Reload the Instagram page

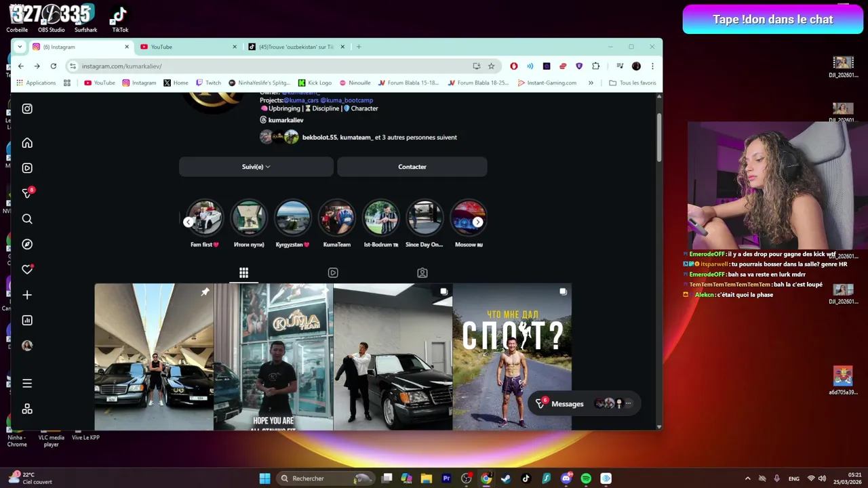tap(53, 66)
